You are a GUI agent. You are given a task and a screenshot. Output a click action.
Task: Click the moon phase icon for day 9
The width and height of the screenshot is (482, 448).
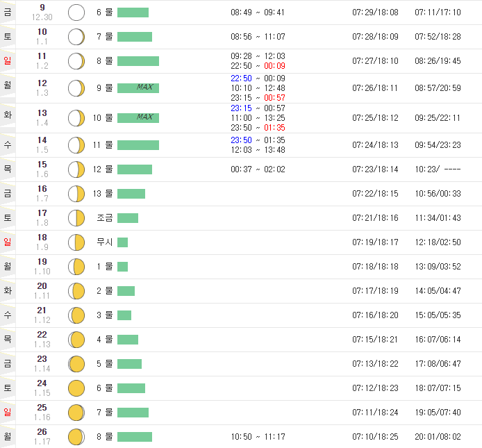[x=76, y=13]
